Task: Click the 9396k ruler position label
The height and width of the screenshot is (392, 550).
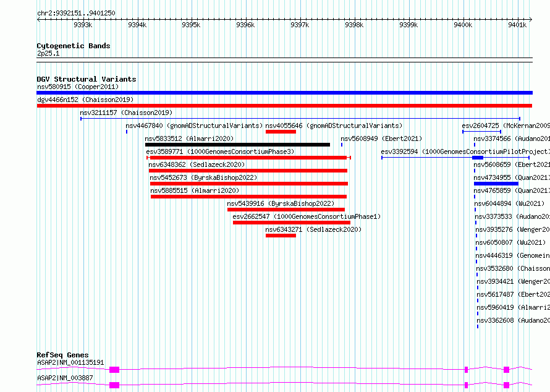Action: click(245, 25)
